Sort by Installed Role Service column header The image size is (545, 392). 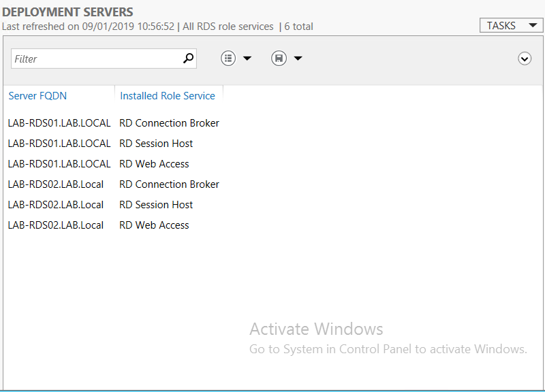tap(168, 96)
